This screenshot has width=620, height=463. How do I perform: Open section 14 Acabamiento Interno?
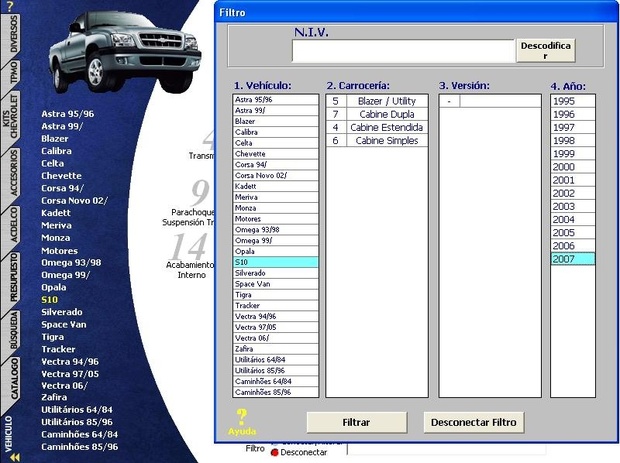(190, 255)
